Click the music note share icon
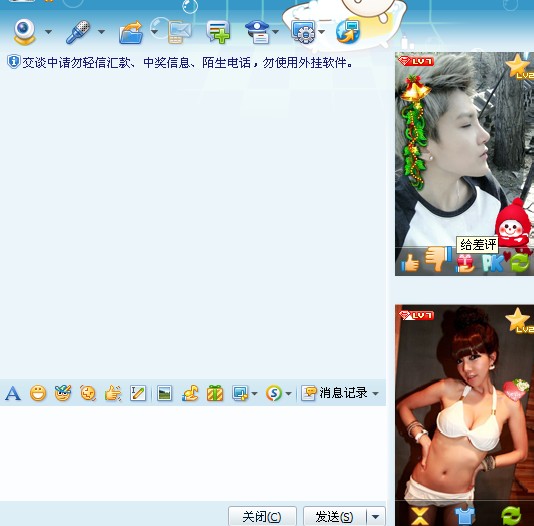 [x=190, y=394]
